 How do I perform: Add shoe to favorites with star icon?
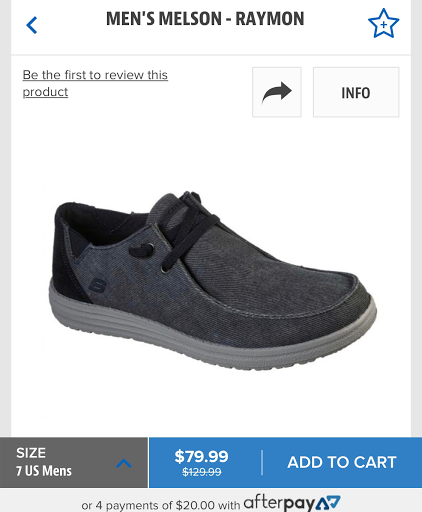coord(383,23)
